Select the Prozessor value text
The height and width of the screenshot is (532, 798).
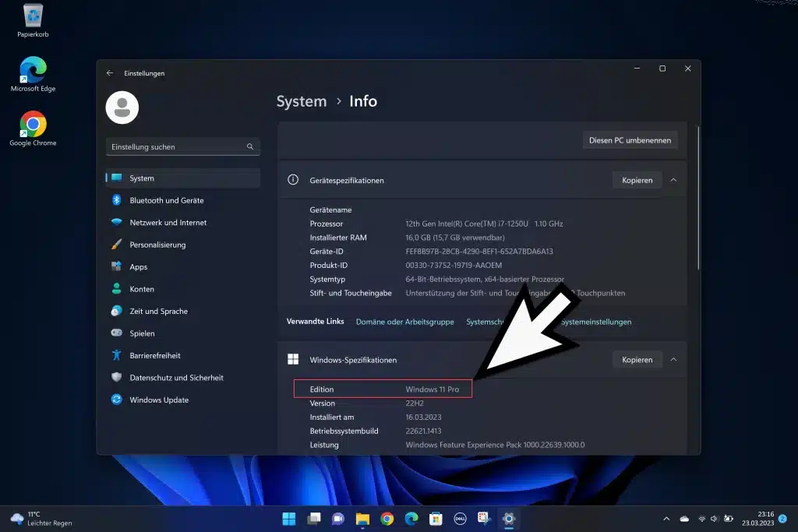(x=484, y=224)
